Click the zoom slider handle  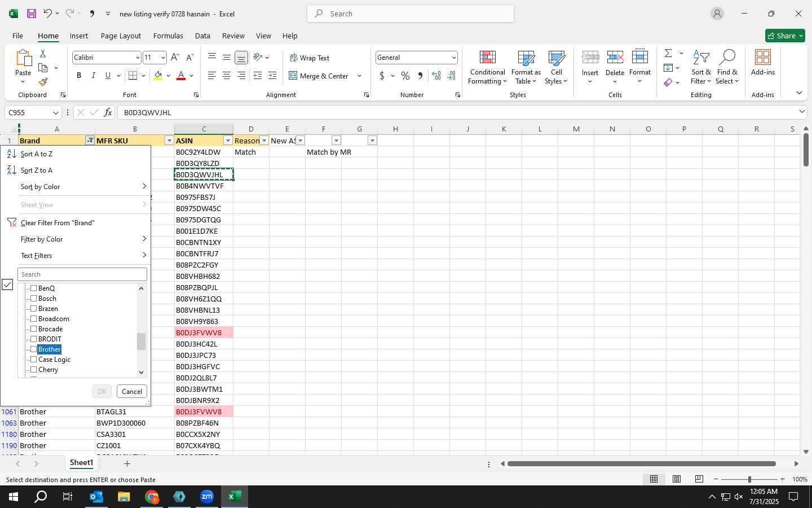click(749, 479)
